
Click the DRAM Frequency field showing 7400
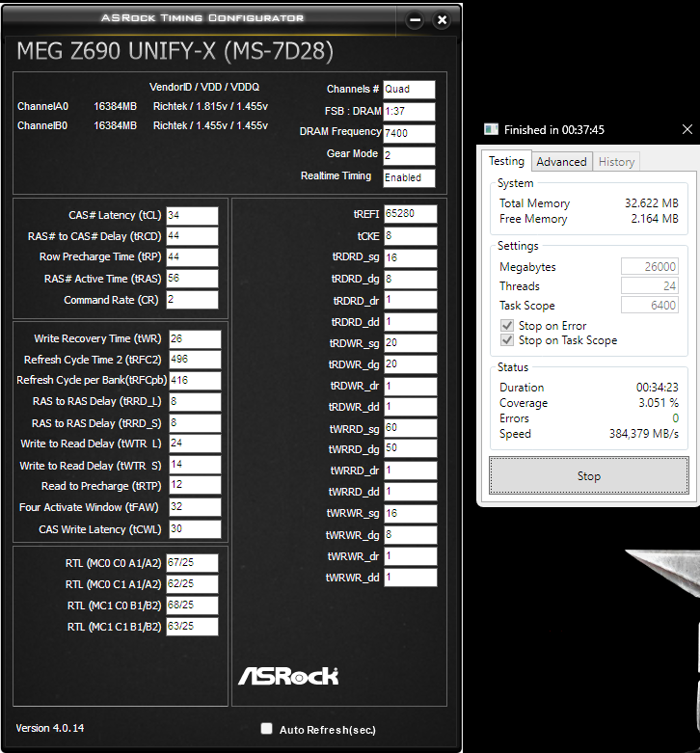tap(409, 133)
